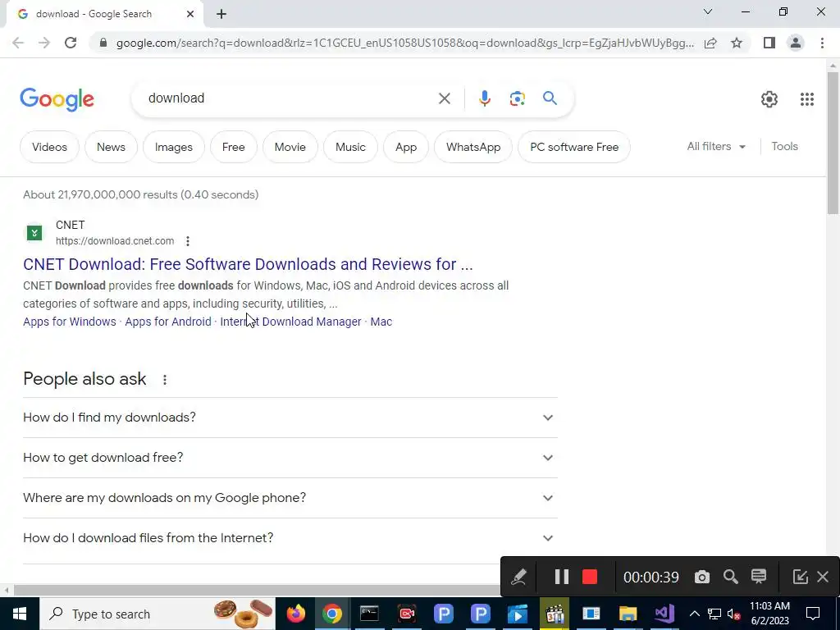The image size is (840, 630).
Task: Select the Videos filter chip
Action: [49, 147]
